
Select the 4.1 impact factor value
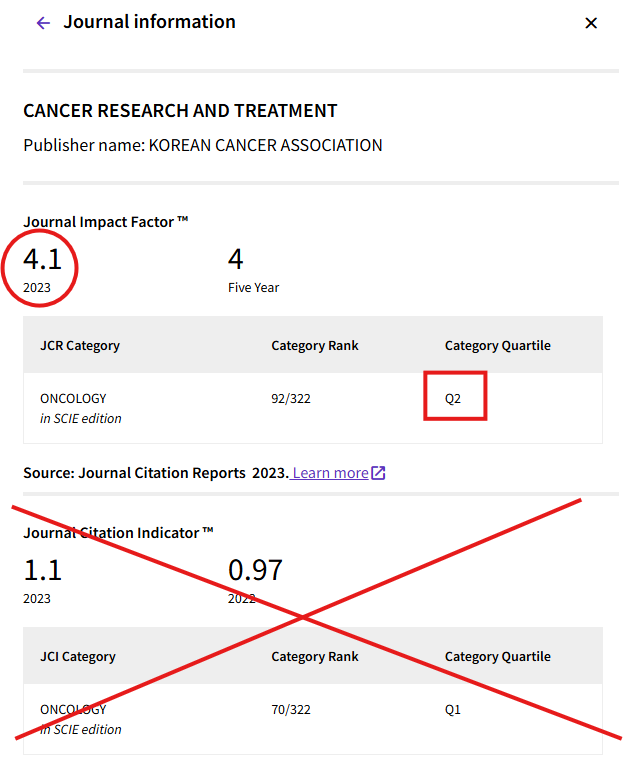pyautogui.click(x=43, y=260)
